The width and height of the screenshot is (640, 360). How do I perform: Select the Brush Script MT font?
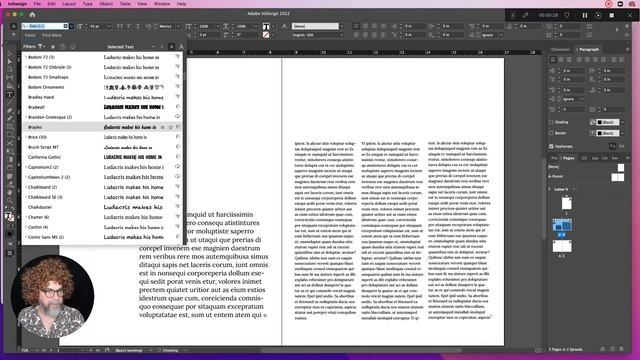[x=43, y=147]
